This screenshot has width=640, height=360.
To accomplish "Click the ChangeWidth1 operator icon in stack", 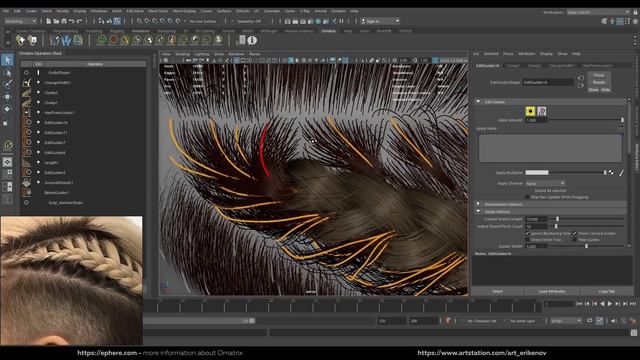I will click(x=27, y=82).
